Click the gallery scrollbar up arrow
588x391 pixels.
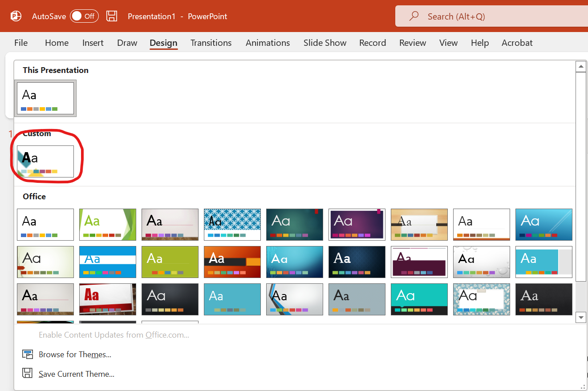click(x=581, y=67)
